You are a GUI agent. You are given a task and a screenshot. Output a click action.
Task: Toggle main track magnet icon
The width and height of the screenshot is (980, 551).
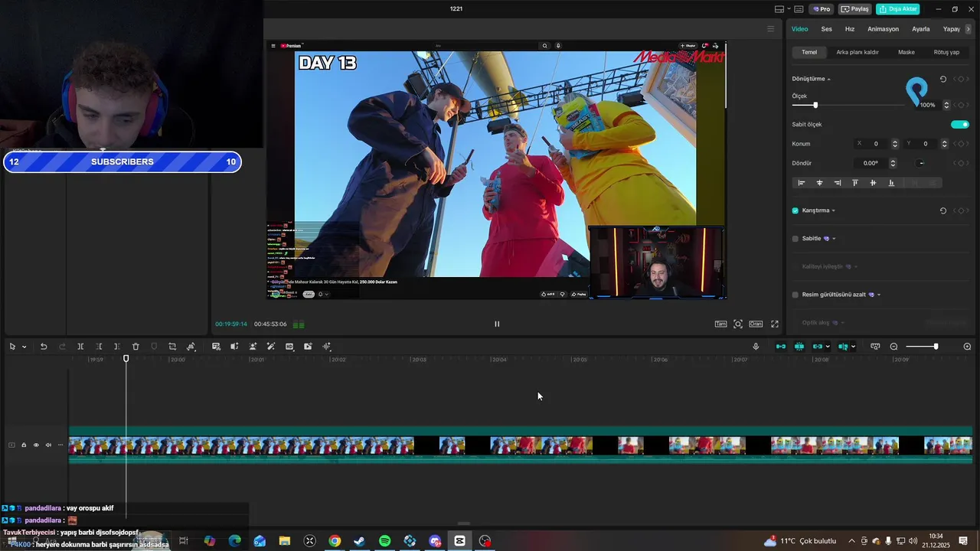pyautogui.click(x=781, y=347)
